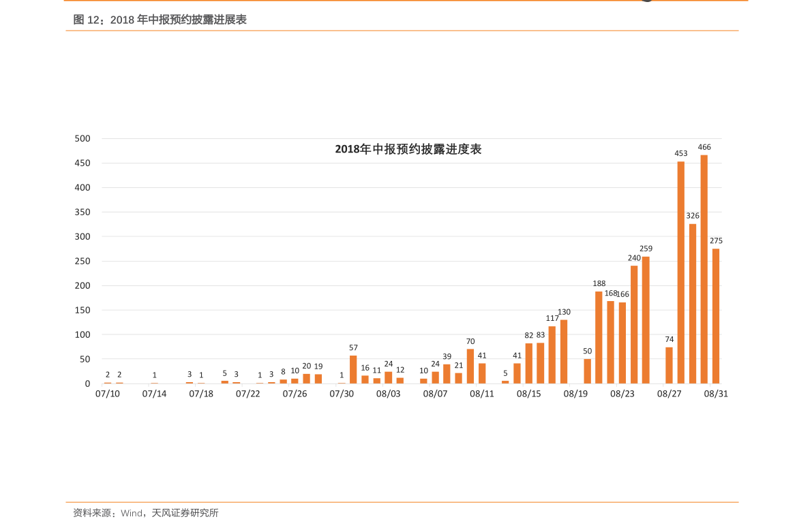This screenshot has width=812, height=532.
Task: Click the data label 466
Action: coord(704,148)
